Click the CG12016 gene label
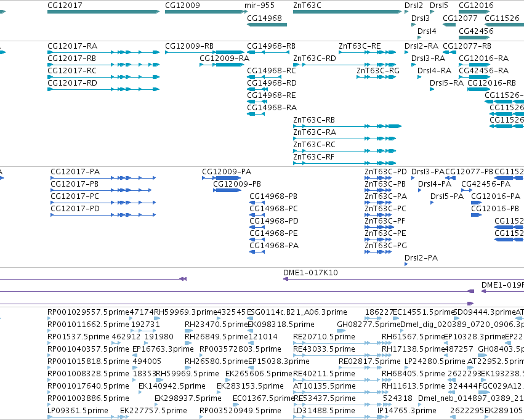The height and width of the screenshot is (420, 524). tap(476, 6)
